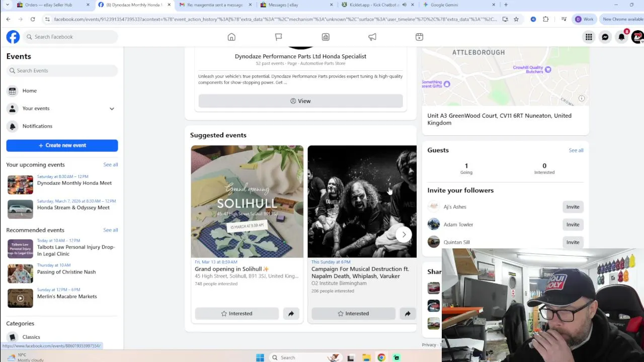Open Chrome from the taskbar
The image size is (644, 362).
tap(381, 357)
